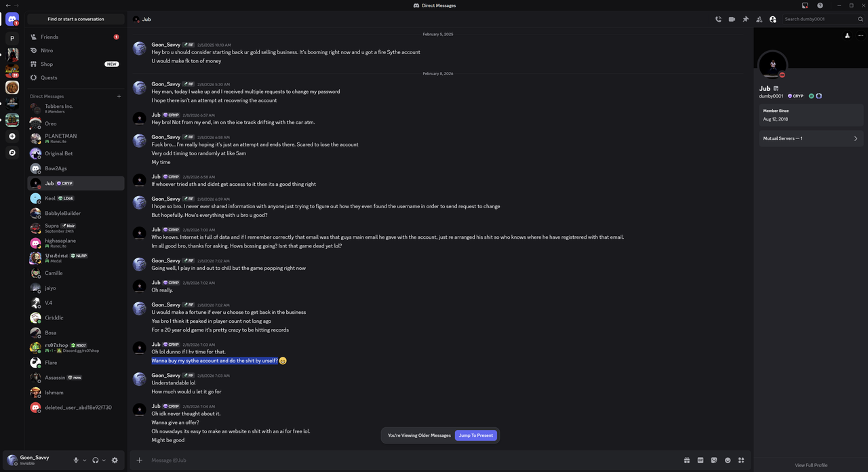Click Jump To Present
This screenshot has width=868, height=472.
476,435
